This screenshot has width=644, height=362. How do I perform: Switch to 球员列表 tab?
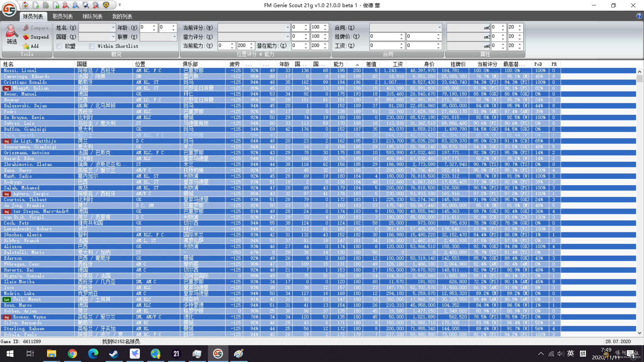33,16
